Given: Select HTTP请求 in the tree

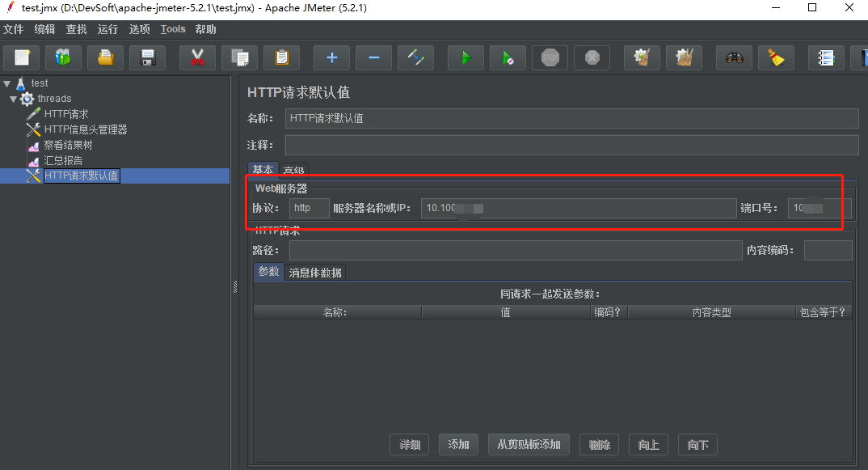Looking at the screenshot, I should [66, 114].
